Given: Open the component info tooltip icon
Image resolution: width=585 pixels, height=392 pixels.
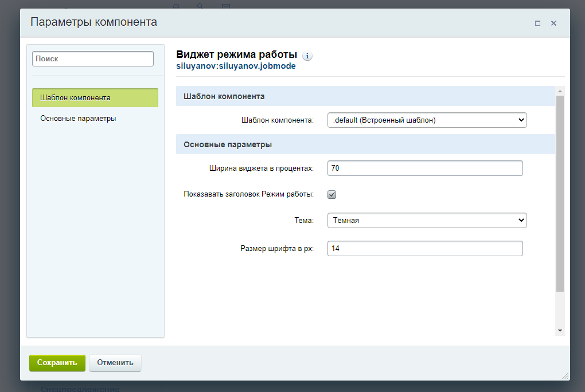Looking at the screenshot, I should pos(307,56).
